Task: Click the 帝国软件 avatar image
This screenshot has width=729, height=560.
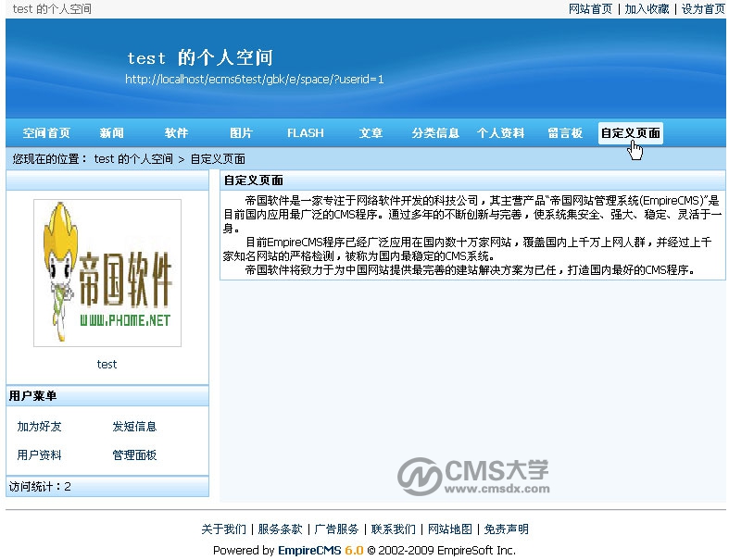Action: coord(107,273)
